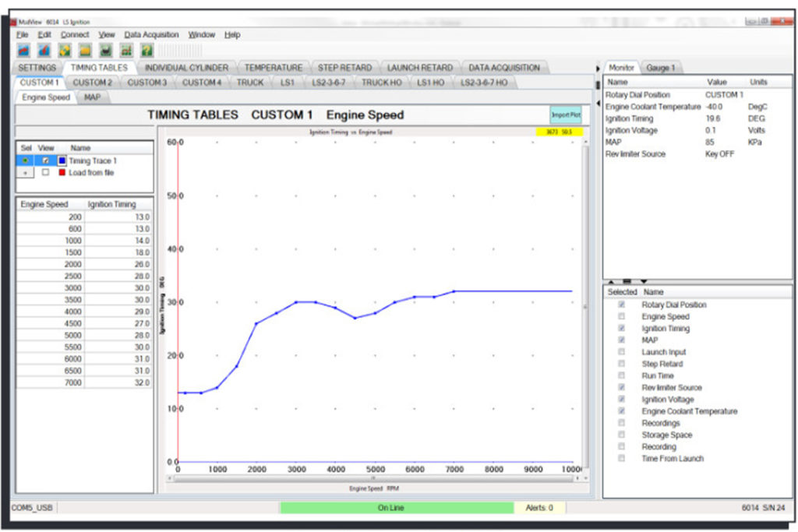Viewport: 798px width, 532px height.
Task: Click the green toolbar icon with yellow arrows
Action: [x=65, y=51]
